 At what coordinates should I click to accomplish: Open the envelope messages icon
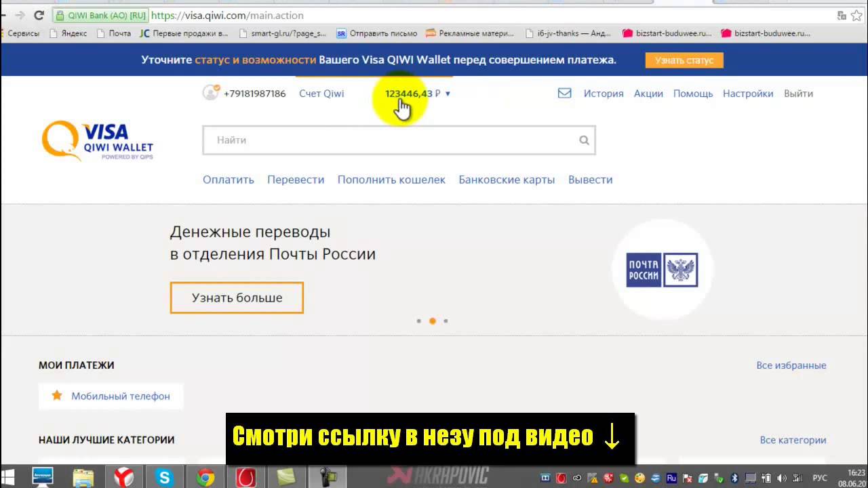click(x=564, y=94)
